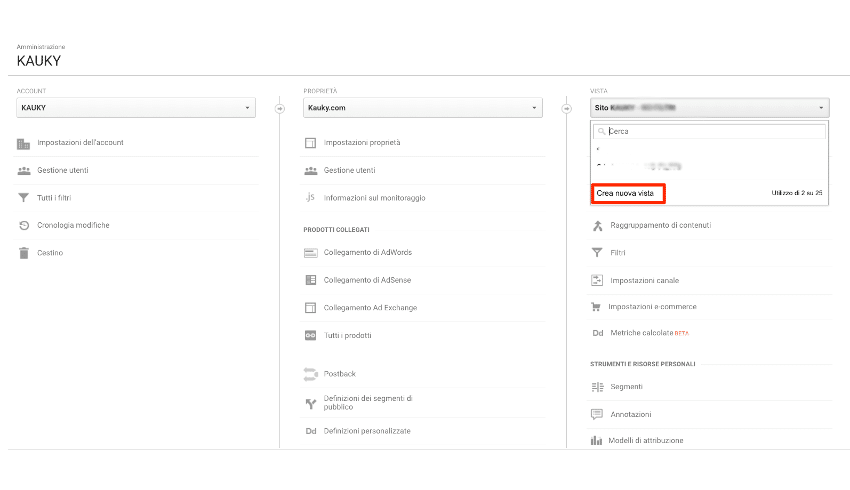Click the Collegamento di AdSense icon
850x490 pixels.
(311, 280)
